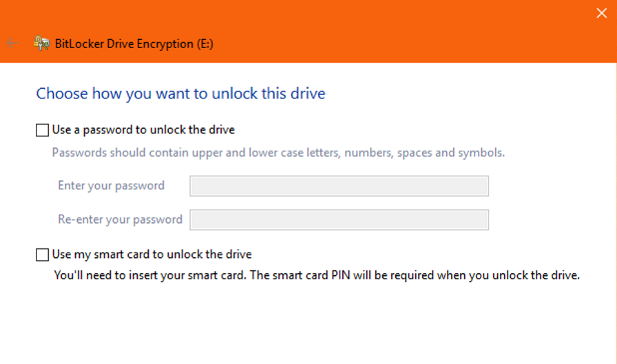The image size is (617, 364).
Task: Tick the smart card unlock checkbox
Action: pos(42,255)
